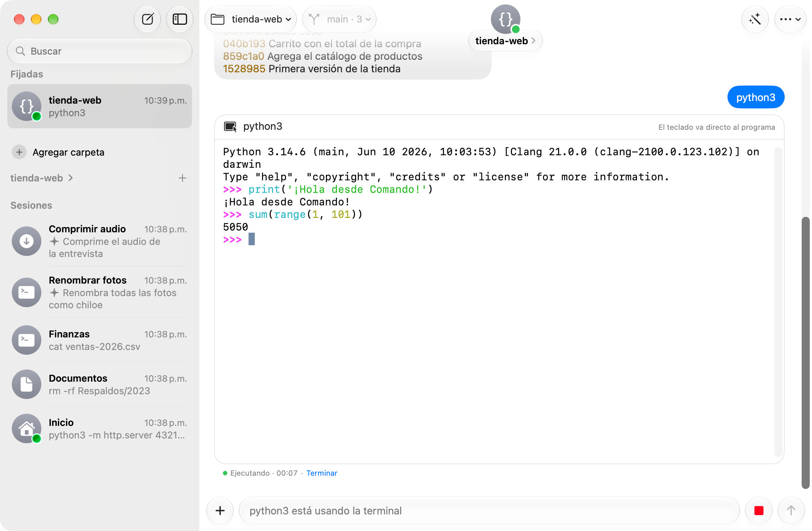Click commit hash 859c1a0

point(244,56)
